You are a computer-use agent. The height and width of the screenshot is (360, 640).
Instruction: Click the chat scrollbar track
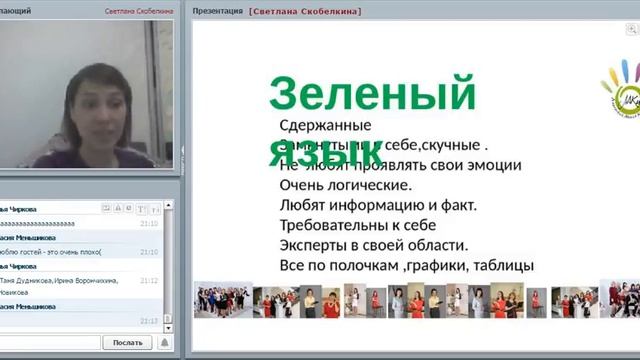coord(168,261)
